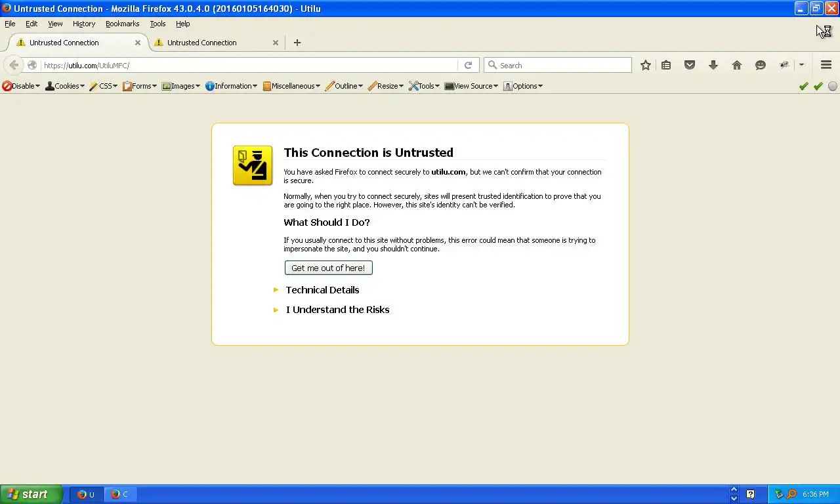Reload the current page
This screenshot has height=504, width=840.
pos(468,65)
